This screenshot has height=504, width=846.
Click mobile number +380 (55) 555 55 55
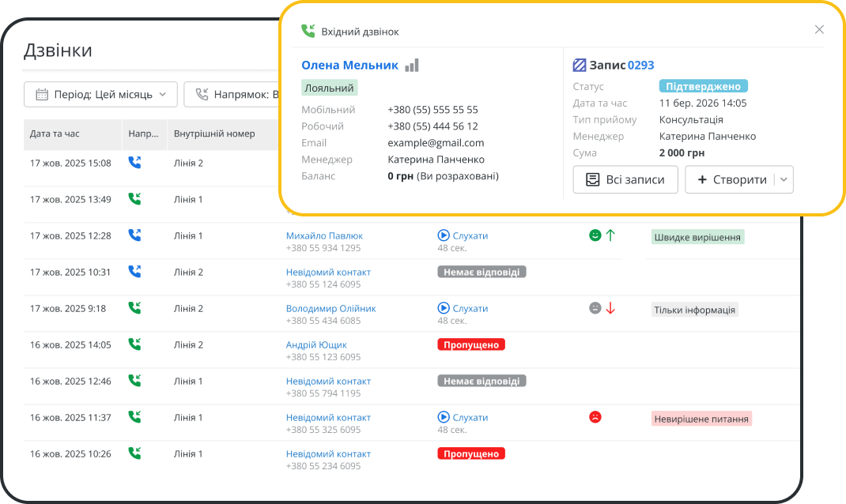(432, 110)
